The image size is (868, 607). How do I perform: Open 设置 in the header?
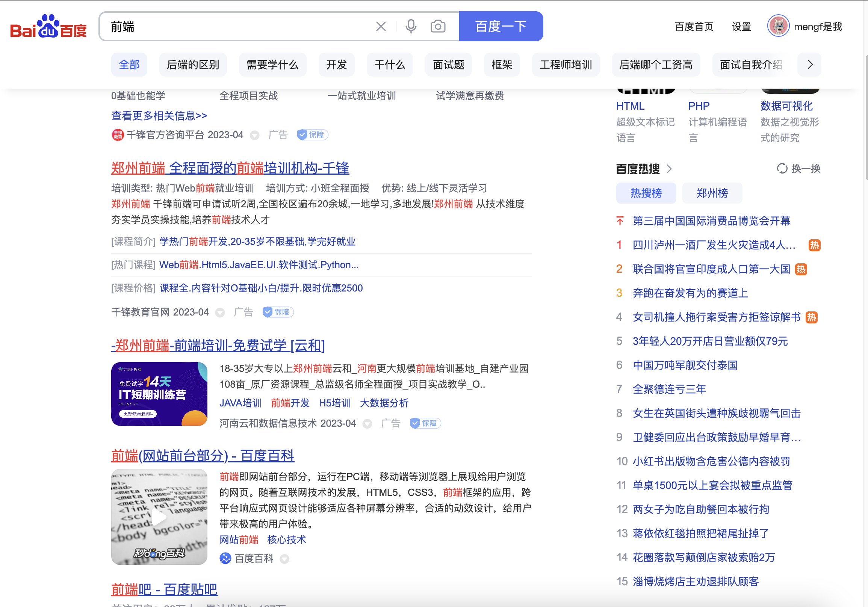(741, 27)
